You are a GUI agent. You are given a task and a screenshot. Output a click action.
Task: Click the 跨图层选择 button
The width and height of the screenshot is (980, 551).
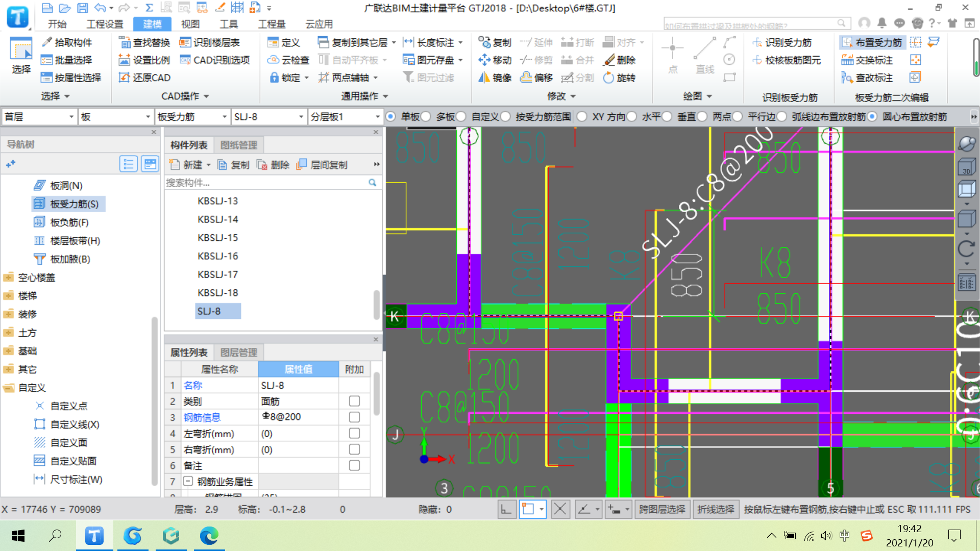click(662, 509)
